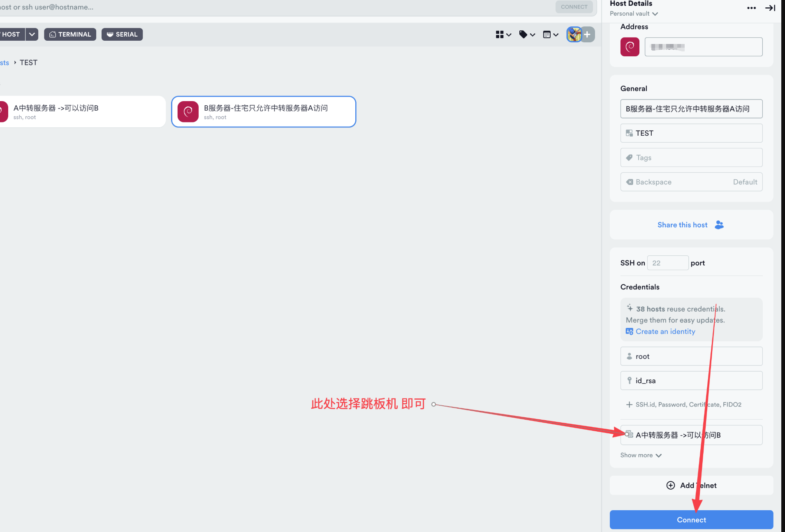785x532 pixels.
Task: Click Add Telnet protocol button
Action: point(691,485)
